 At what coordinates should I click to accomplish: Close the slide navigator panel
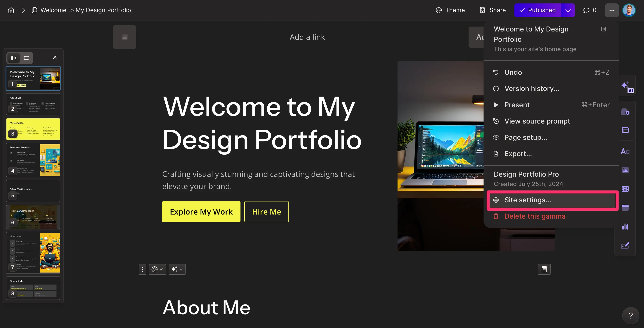click(x=55, y=57)
